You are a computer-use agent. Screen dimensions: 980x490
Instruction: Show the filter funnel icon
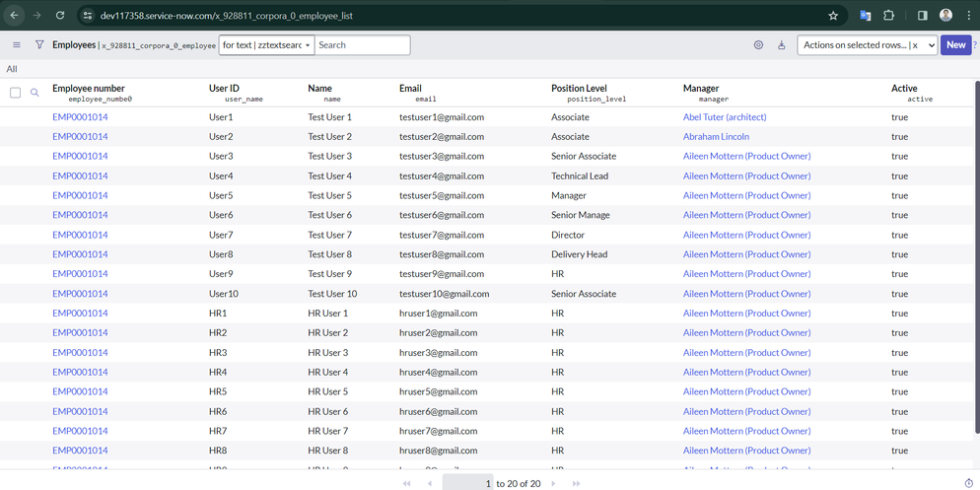pos(39,45)
